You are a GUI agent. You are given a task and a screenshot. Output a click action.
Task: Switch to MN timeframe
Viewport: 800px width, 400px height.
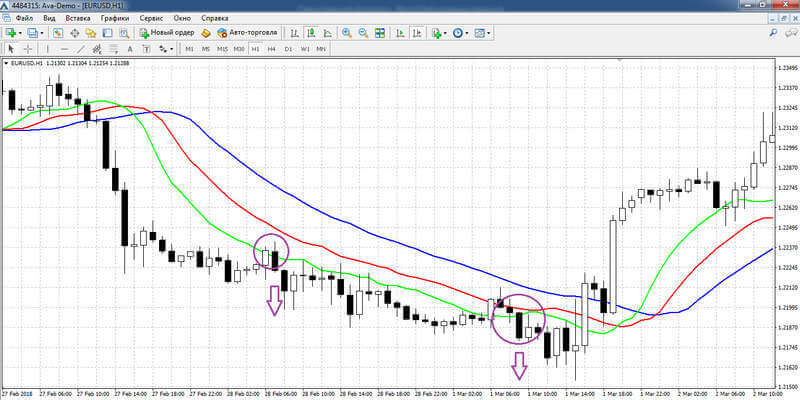(321, 49)
